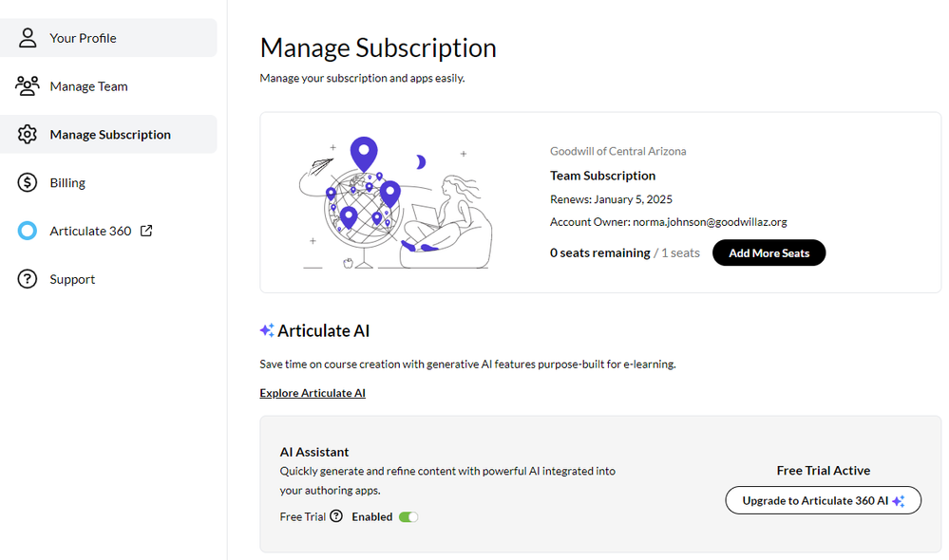Click the external link icon beside Articulate 360
Viewport: 949px width, 560px height.
tap(146, 231)
